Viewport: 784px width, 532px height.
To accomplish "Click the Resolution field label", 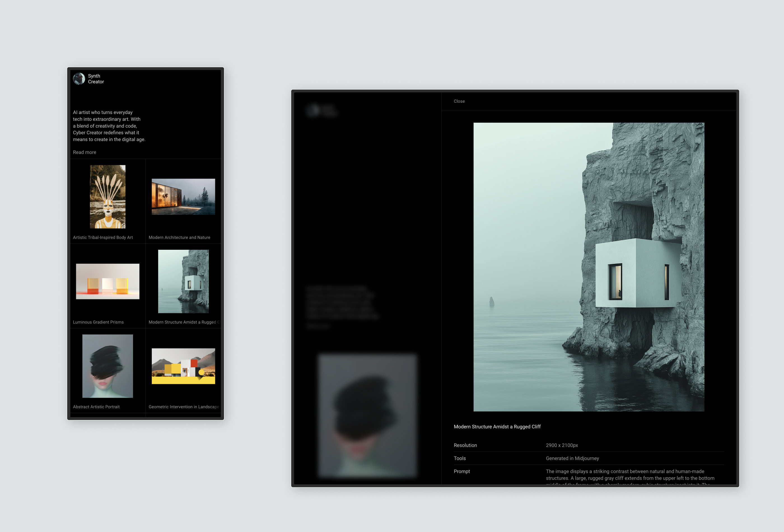I will click(x=465, y=445).
